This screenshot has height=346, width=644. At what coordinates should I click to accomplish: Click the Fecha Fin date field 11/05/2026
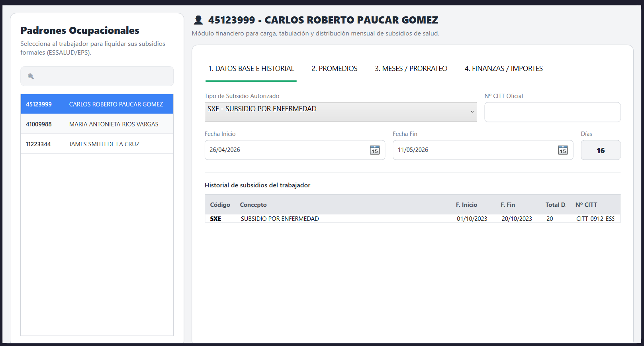point(483,150)
